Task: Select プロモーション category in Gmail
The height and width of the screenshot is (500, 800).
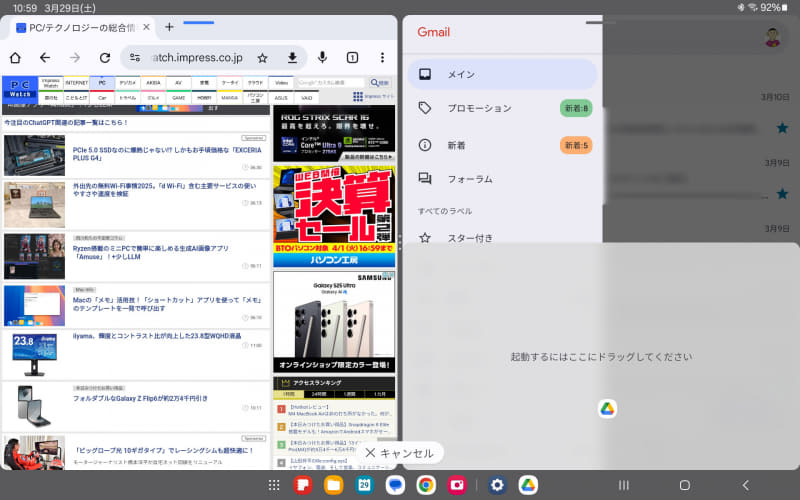Action: click(x=502, y=108)
